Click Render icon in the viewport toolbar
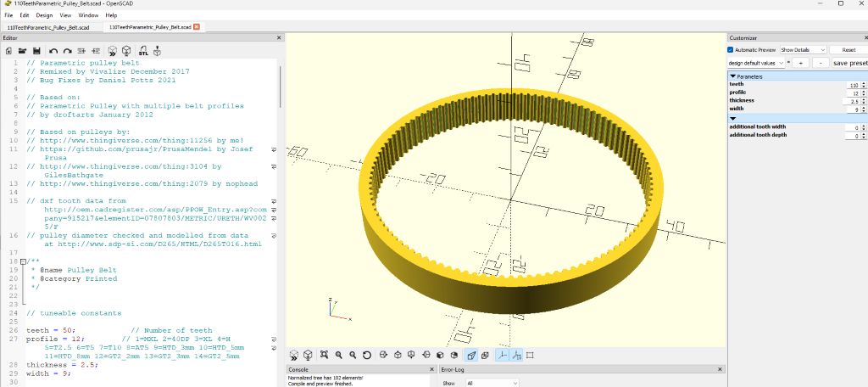Screen dimensions: 868x387 308,355
